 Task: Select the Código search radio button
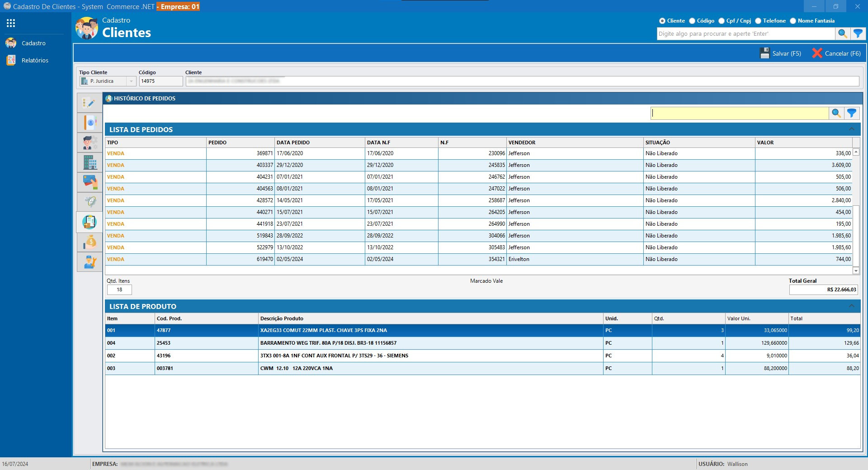[x=692, y=21]
